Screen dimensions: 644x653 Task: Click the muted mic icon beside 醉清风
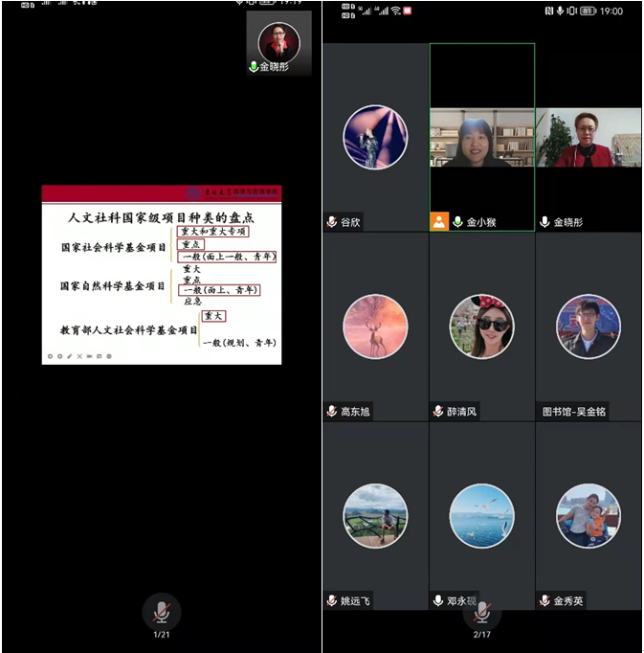click(x=438, y=412)
